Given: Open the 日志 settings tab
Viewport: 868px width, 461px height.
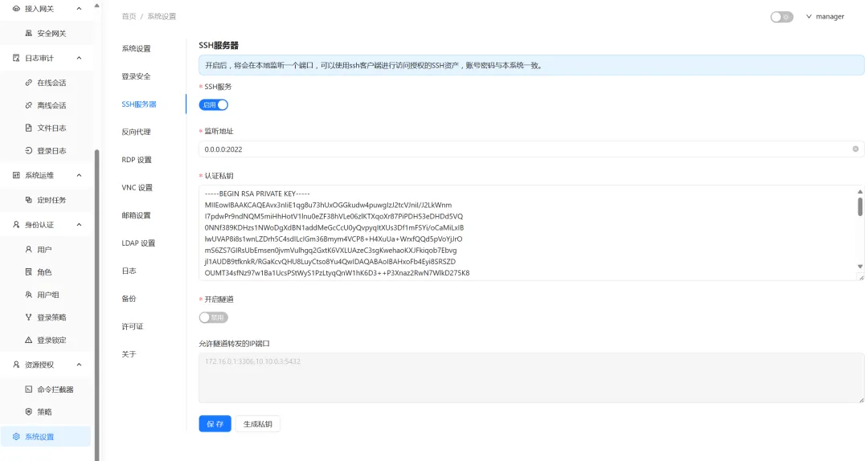Looking at the screenshot, I should pos(129,271).
